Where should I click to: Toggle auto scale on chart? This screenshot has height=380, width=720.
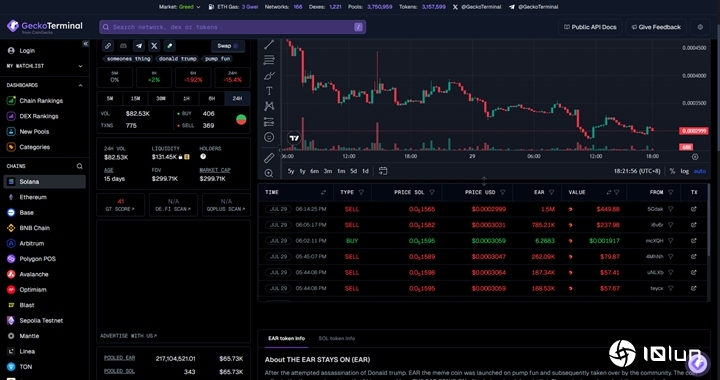pyautogui.click(x=700, y=171)
